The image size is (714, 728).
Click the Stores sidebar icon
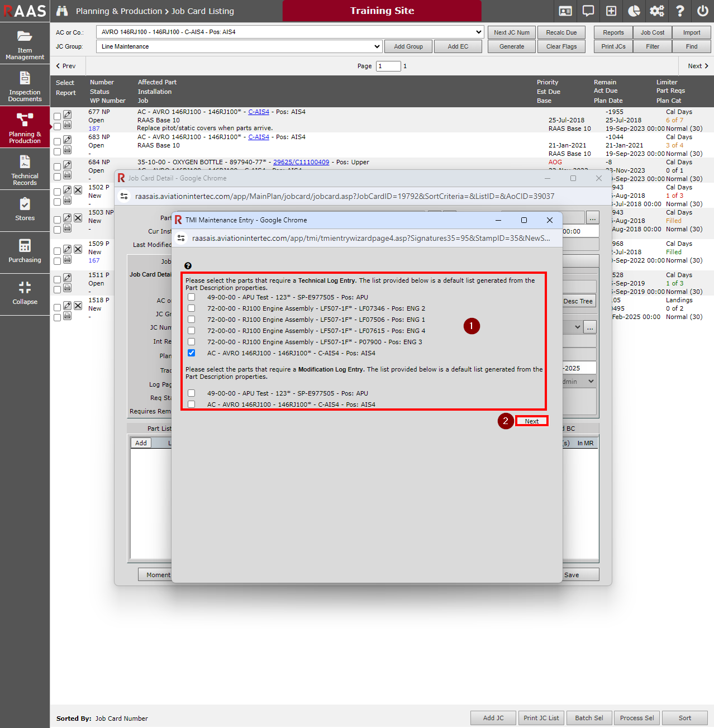(25, 209)
